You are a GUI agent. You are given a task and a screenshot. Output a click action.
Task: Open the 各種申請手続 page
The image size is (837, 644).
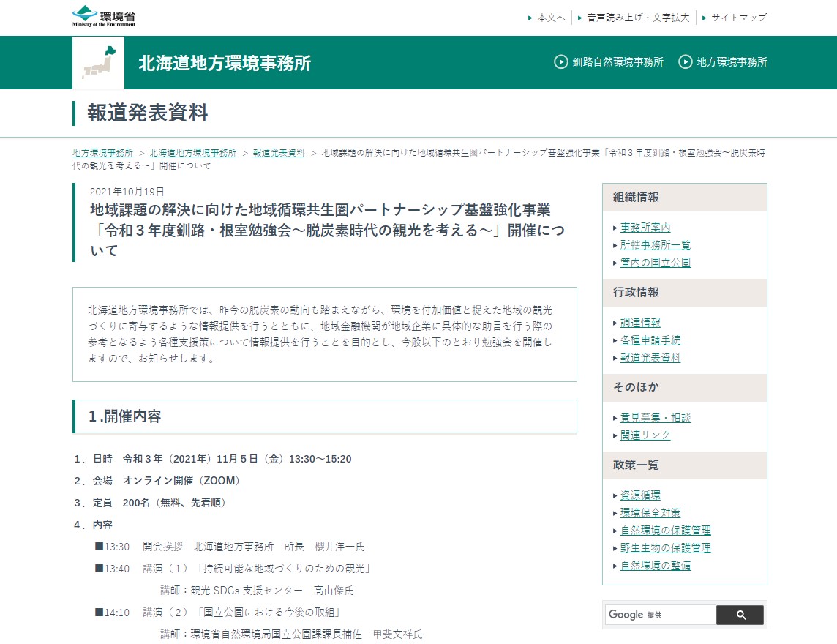click(649, 340)
